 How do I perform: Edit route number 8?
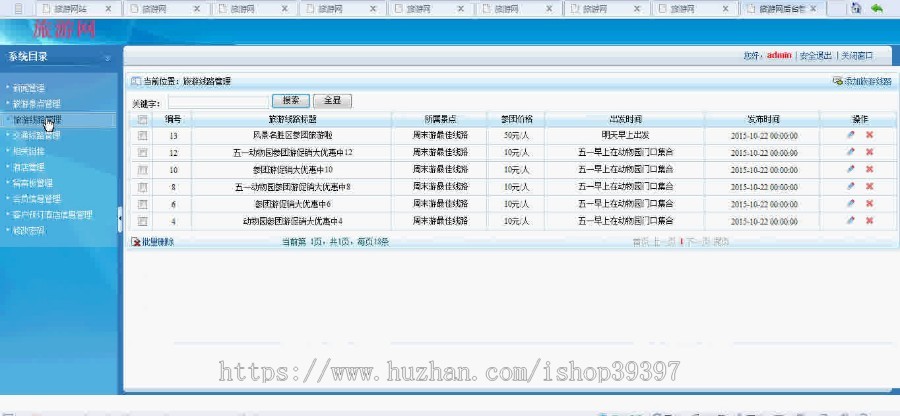coord(851,186)
